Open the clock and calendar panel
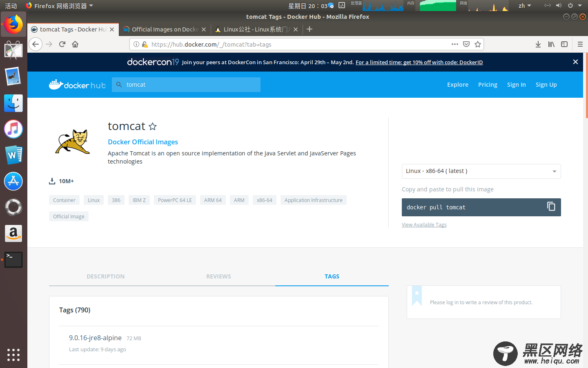The image size is (588, 368). [x=307, y=6]
